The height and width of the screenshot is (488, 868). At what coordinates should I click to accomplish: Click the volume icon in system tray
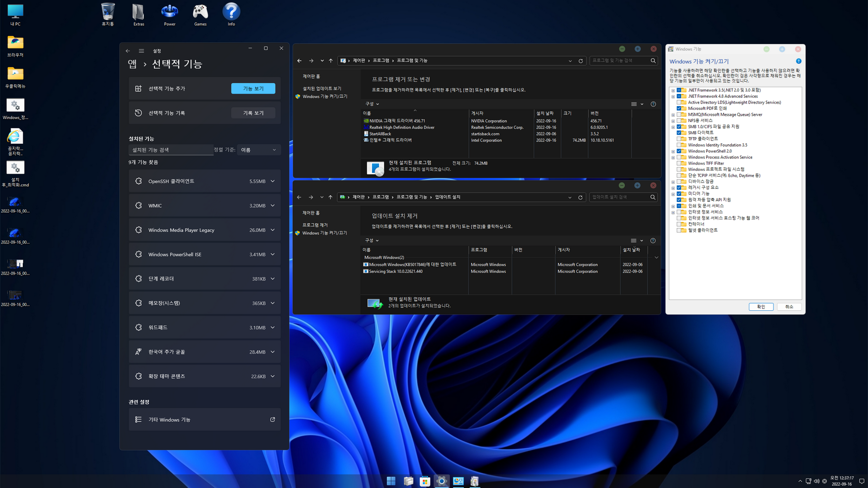(817, 481)
